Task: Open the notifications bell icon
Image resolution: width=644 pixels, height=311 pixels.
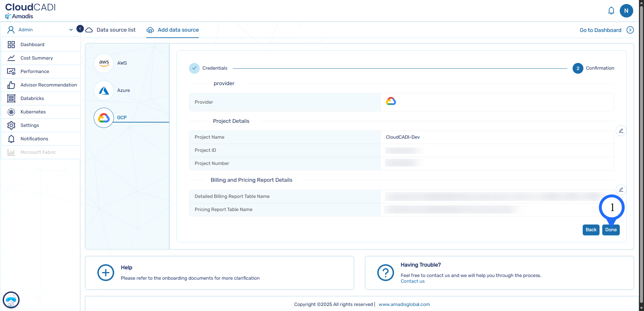Action: (x=611, y=11)
